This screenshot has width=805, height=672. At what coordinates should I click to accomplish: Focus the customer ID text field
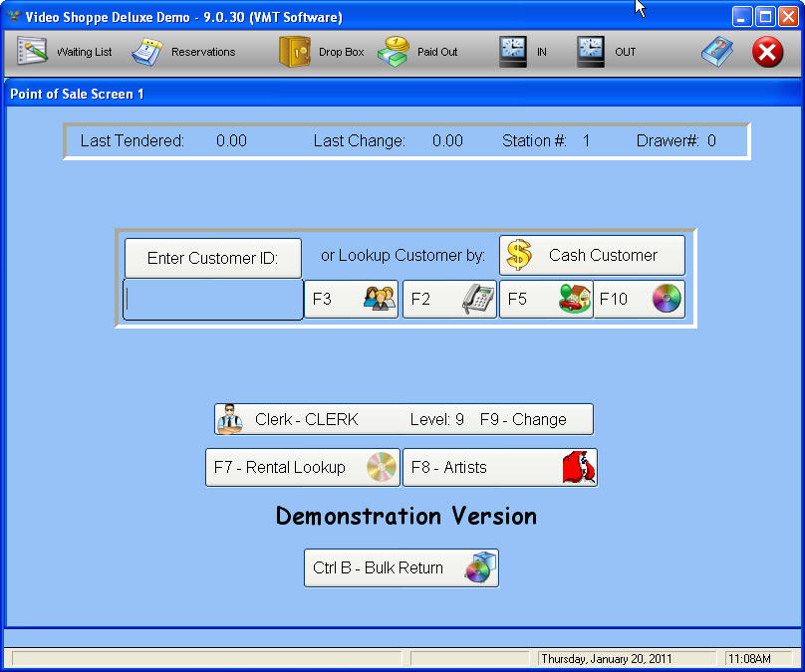(213, 299)
